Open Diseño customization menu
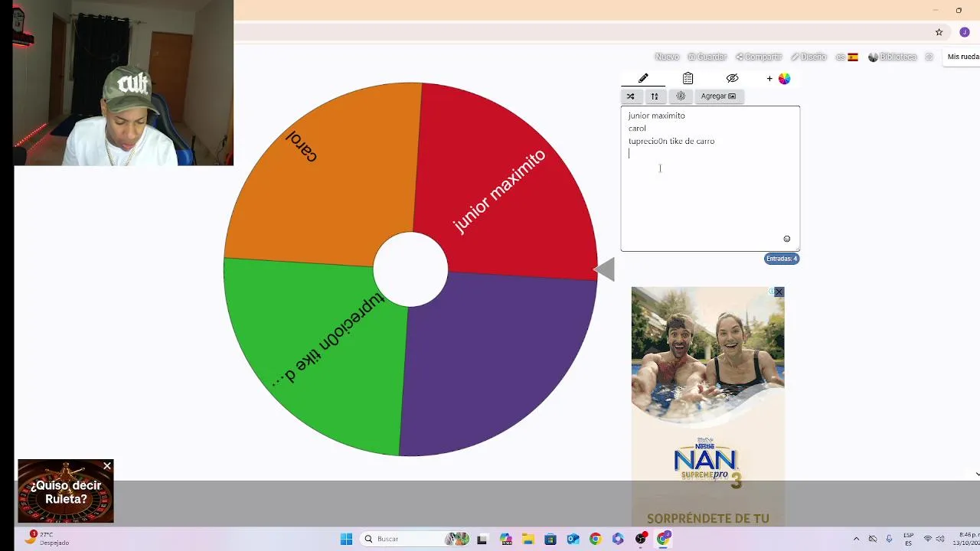Viewport: 980px width, 551px height. click(x=808, y=57)
